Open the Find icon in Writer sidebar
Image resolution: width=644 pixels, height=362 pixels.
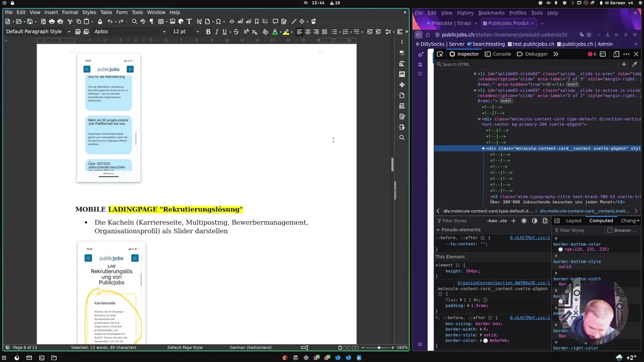401,138
